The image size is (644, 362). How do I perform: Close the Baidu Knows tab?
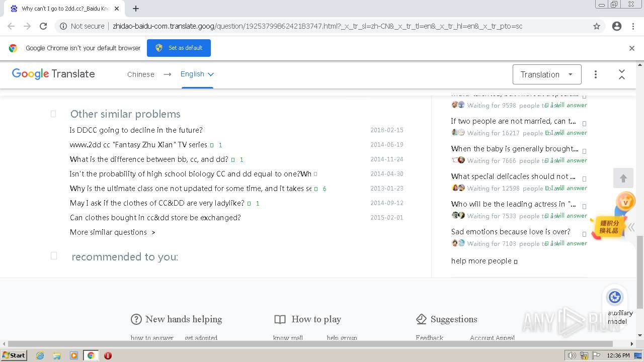pyautogui.click(x=117, y=9)
